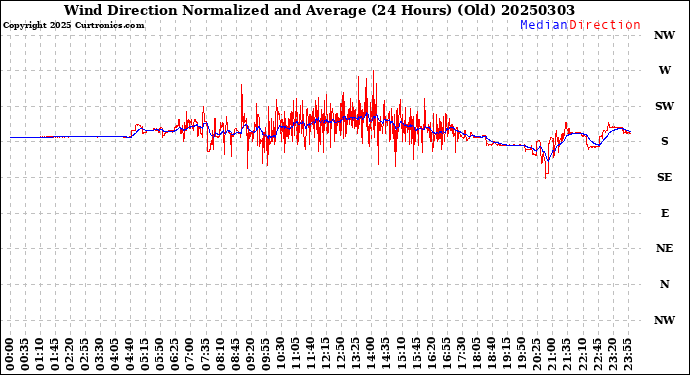Select the '06:25' time axis label

(x=175, y=354)
